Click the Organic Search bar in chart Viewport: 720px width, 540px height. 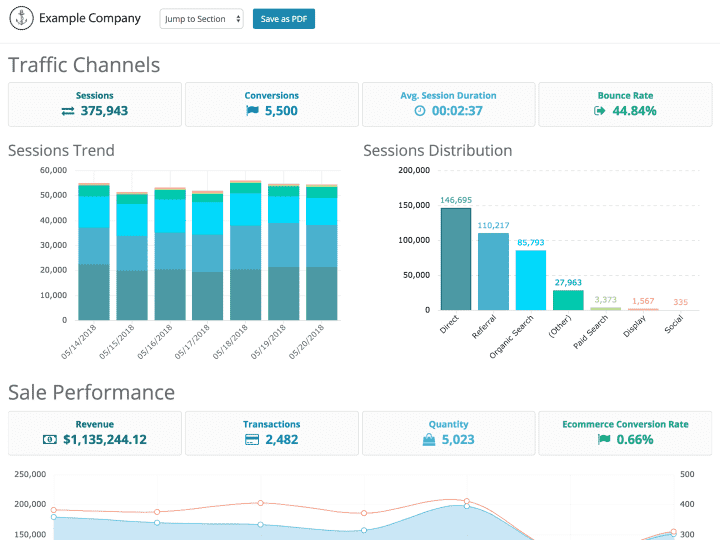pos(531,280)
